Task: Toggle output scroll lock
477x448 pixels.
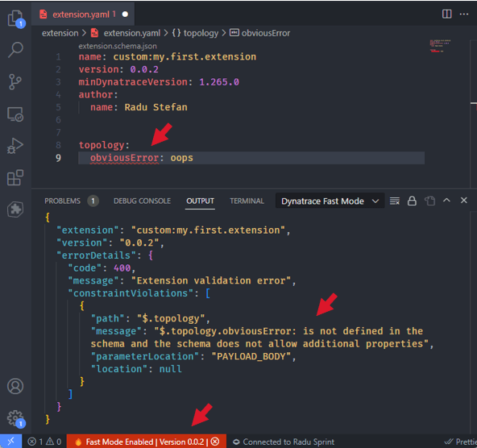Action: (412, 201)
